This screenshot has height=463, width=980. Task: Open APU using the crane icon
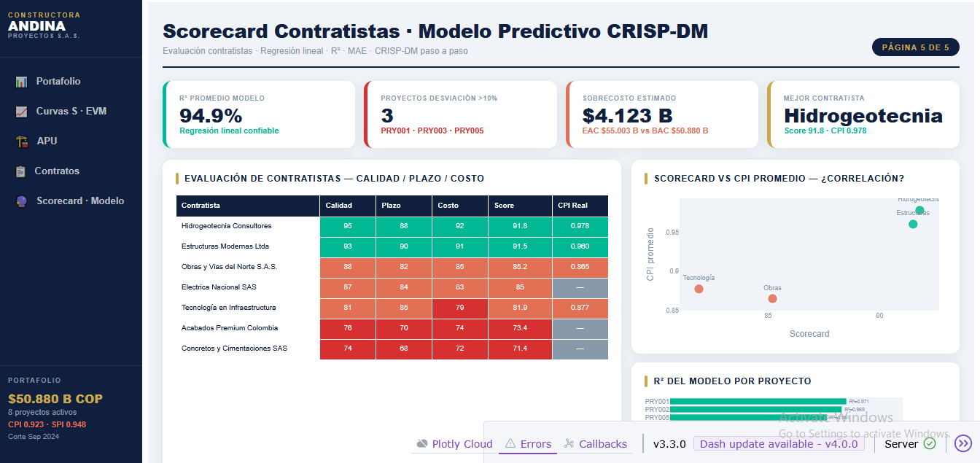tap(23, 141)
